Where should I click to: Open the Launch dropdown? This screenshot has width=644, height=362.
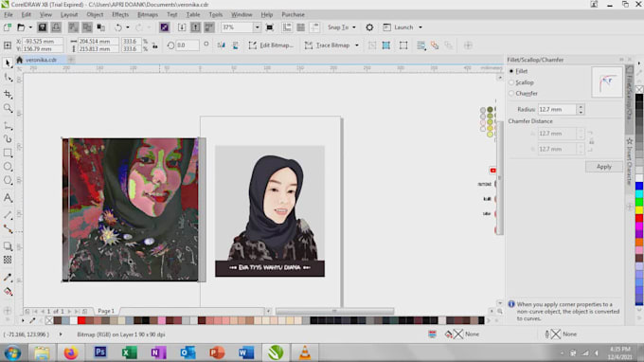(x=402, y=27)
